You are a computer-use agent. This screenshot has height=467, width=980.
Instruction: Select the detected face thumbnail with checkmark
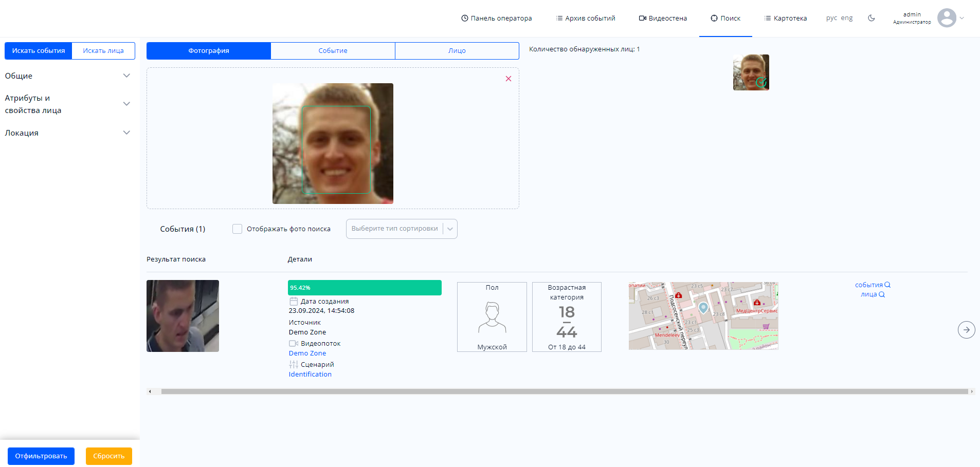[x=751, y=72]
